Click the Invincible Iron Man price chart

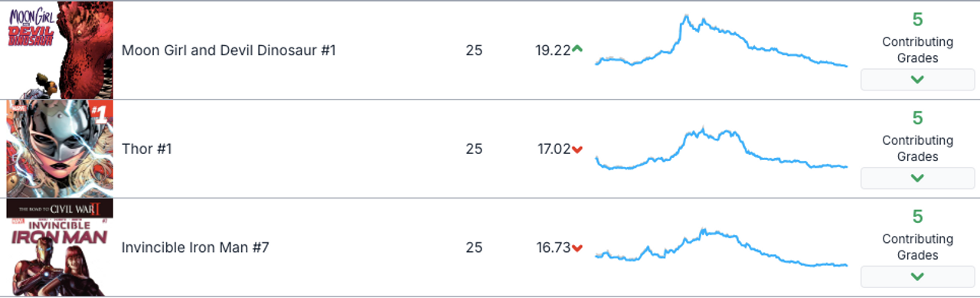[721, 247]
